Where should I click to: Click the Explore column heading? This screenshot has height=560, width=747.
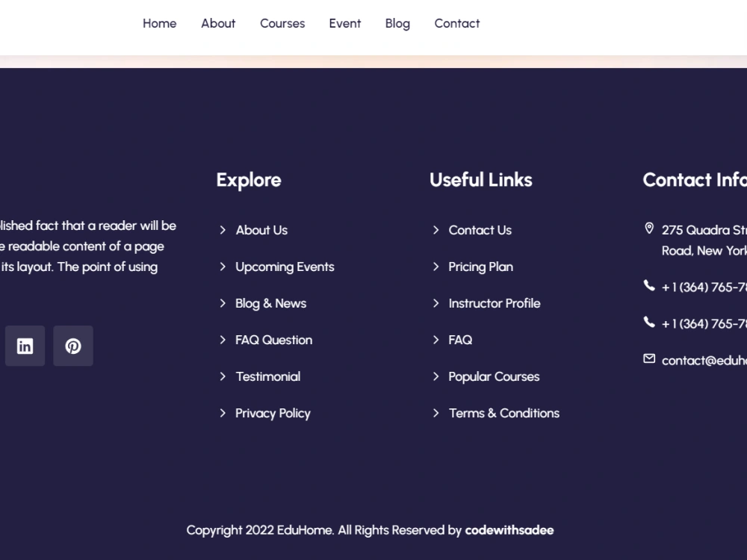click(249, 180)
